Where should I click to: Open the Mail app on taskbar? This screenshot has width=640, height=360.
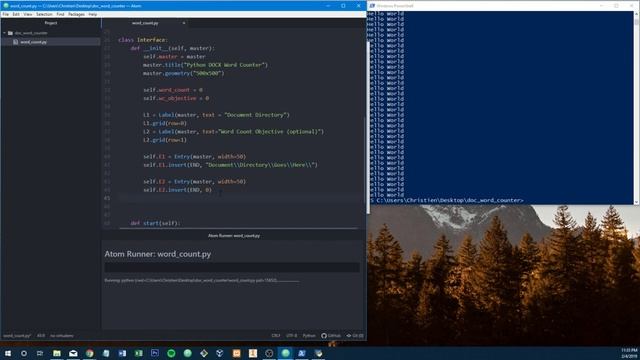[x=73, y=353]
